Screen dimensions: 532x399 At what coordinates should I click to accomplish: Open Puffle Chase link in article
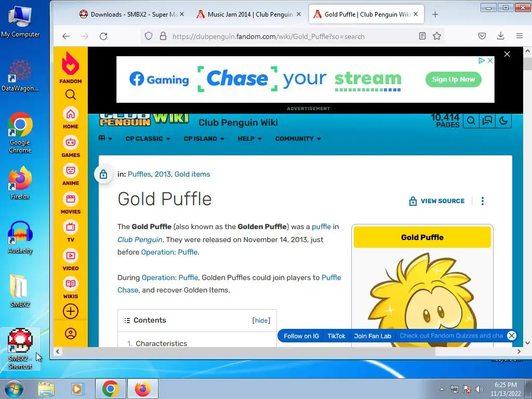point(331,277)
